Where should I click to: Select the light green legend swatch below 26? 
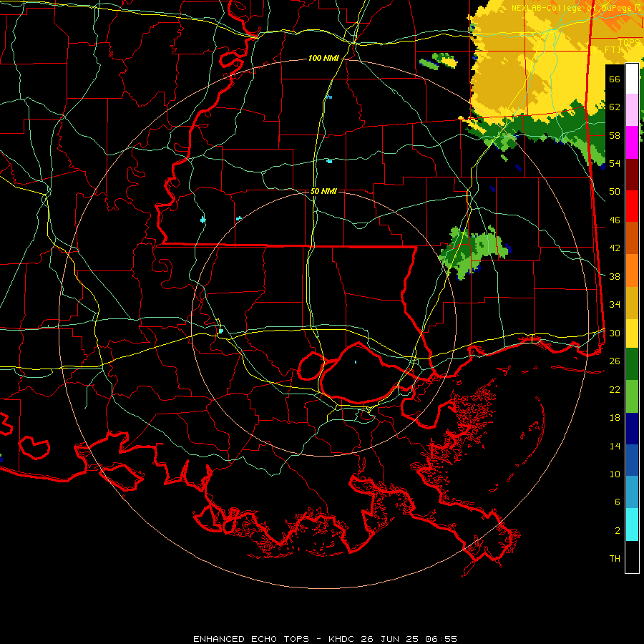(632, 396)
